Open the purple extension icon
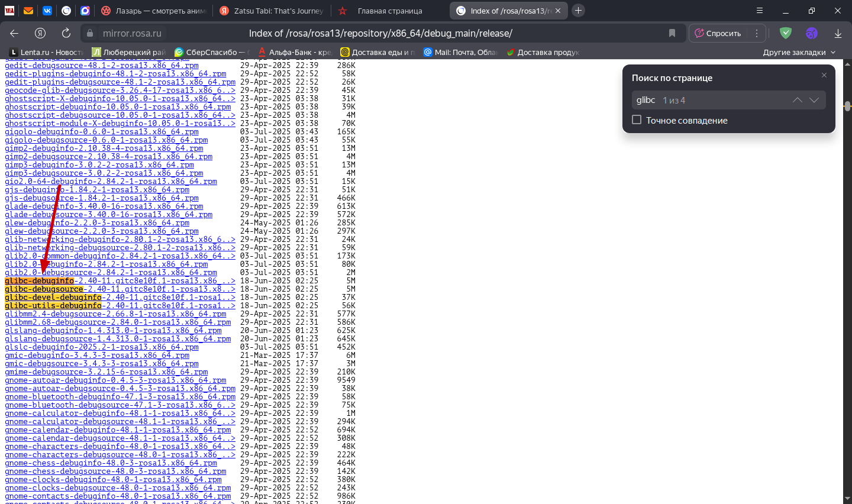The width and height of the screenshot is (852, 504). tap(812, 33)
